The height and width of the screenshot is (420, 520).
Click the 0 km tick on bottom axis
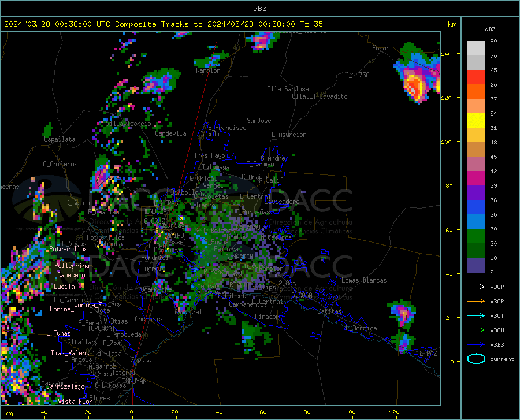132,412
